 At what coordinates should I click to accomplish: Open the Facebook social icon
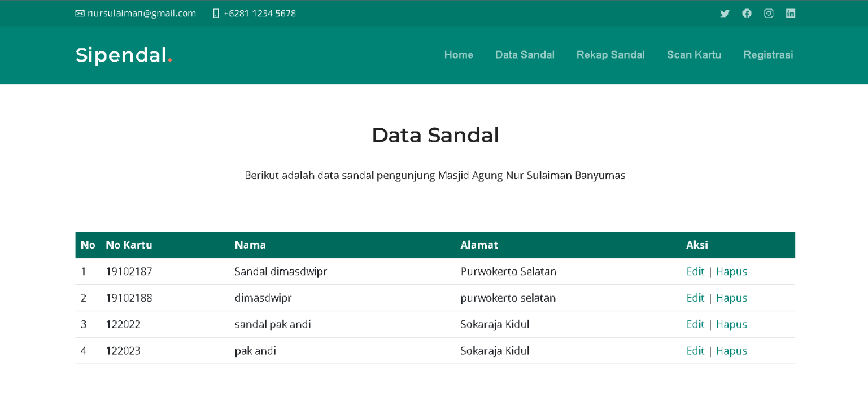[747, 13]
